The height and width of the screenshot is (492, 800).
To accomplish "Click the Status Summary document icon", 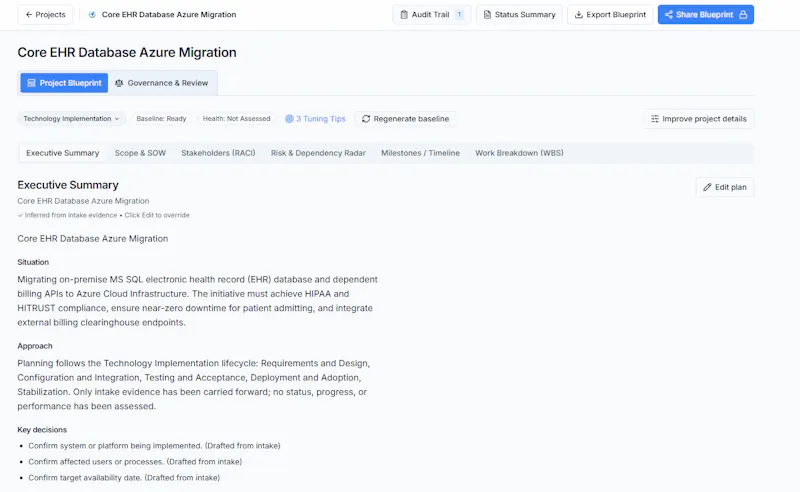I will (487, 15).
